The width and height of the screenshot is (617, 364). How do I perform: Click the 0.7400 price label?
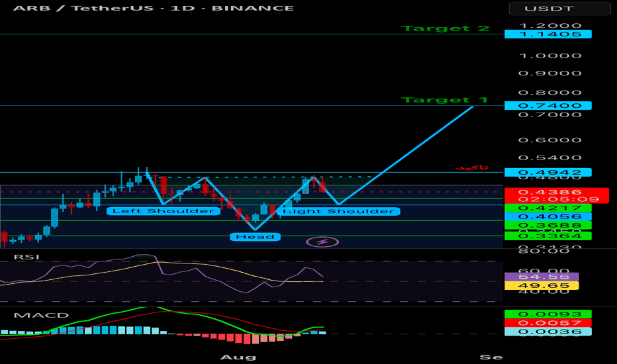pos(547,105)
